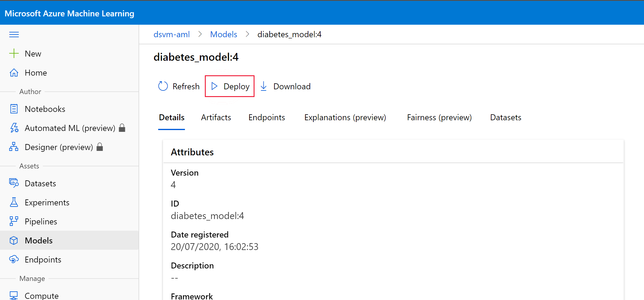Click the Assets section header
The width and height of the screenshot is (644, 300).
pos(29,166)
